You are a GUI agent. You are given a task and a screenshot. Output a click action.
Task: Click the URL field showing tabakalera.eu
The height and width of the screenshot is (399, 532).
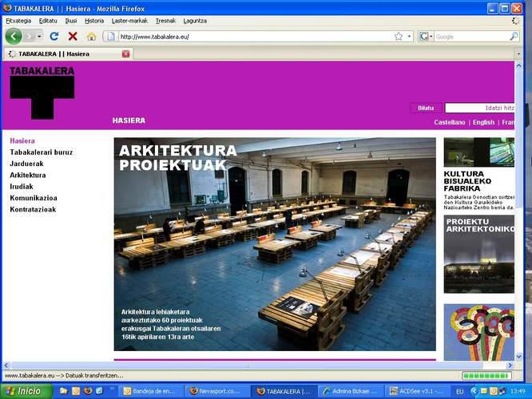[256, 37]
